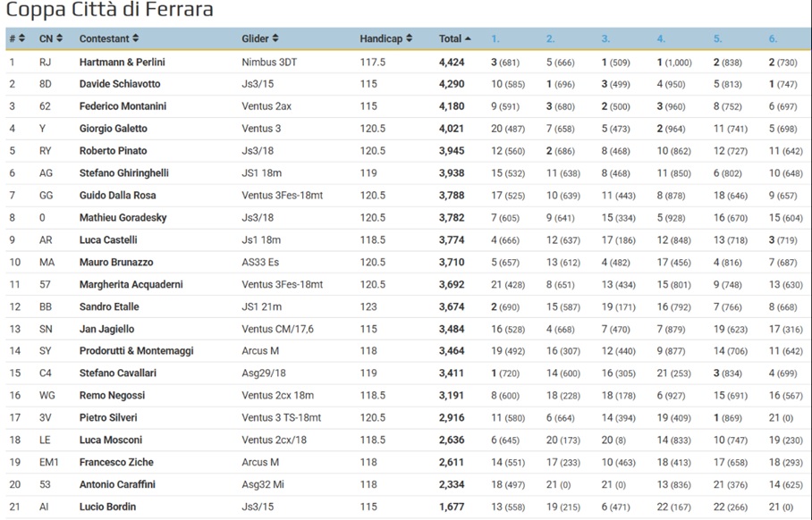Viewport: 812px width, 520px height.
Task: Select Prodorutti & Montemaggi entry
Action: pyautogui.click(x=136, y=351)
